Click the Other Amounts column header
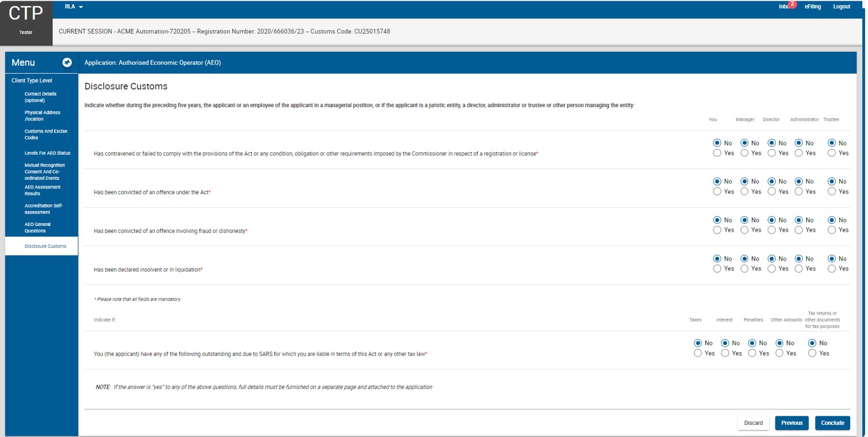Image resolution: width=868 pixels, height=437 pixels. tap(786, 320)
